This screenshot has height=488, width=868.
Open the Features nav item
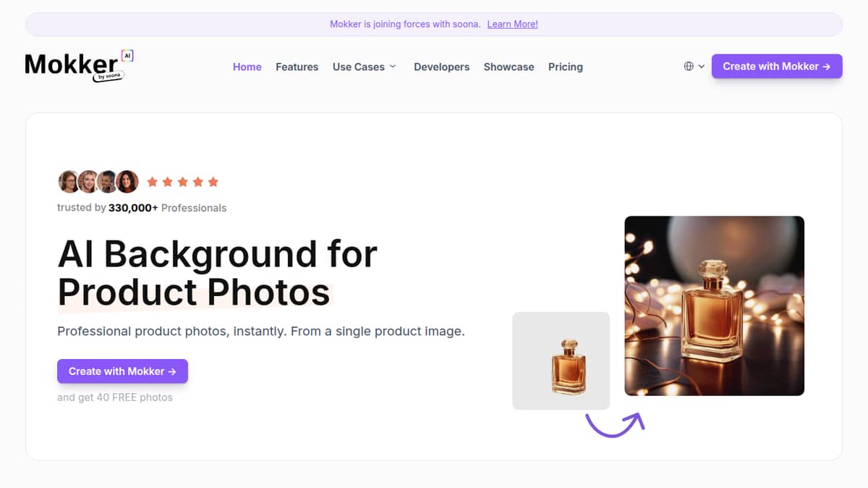point(297,67)
